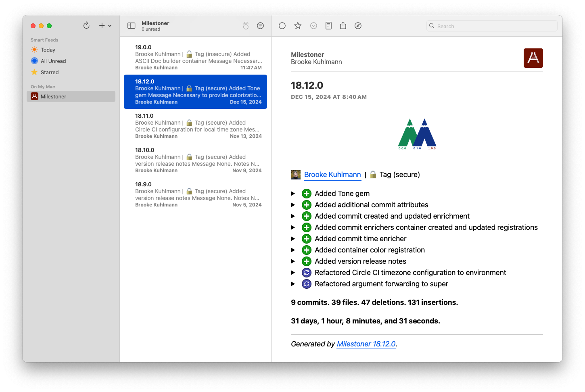Expand Added container color registration
Screen dimensions: 585x392
point(293,250)
